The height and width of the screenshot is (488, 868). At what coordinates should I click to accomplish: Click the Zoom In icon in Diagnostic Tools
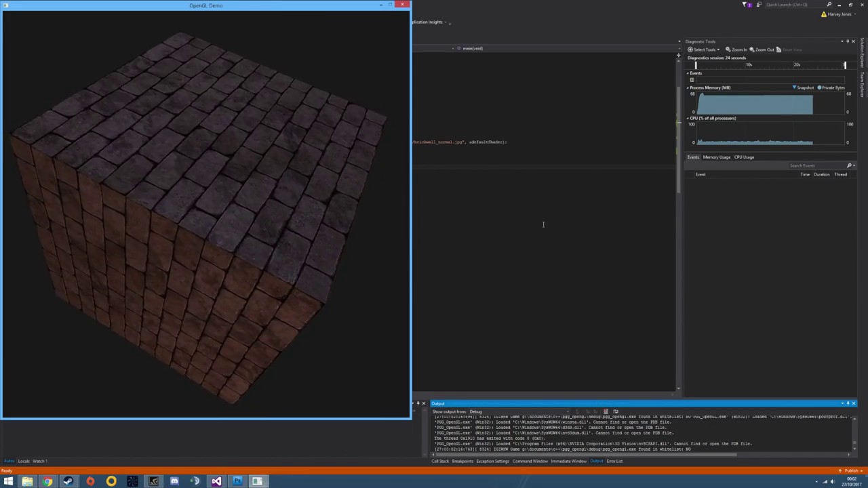click(728, 49)
